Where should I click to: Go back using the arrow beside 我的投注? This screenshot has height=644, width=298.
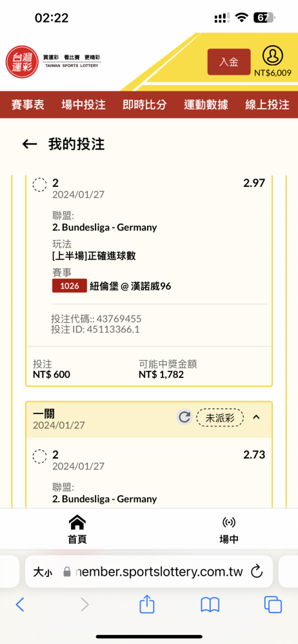(x=30, y=144)
